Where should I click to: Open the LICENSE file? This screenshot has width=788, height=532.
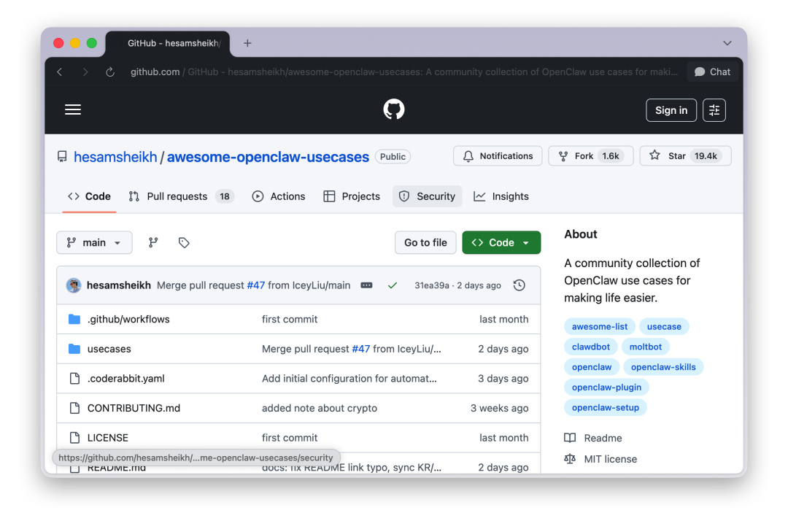(x=107, y=437)
